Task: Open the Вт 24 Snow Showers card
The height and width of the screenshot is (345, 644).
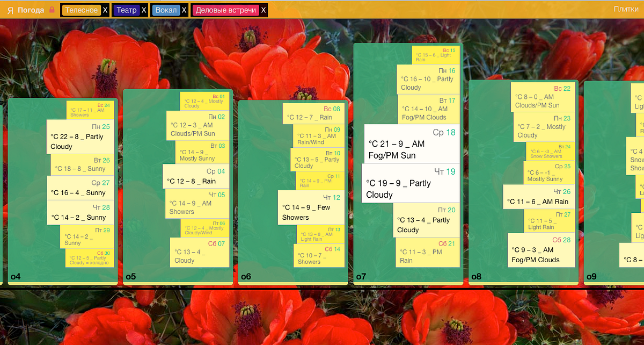Action: (550, 151)
